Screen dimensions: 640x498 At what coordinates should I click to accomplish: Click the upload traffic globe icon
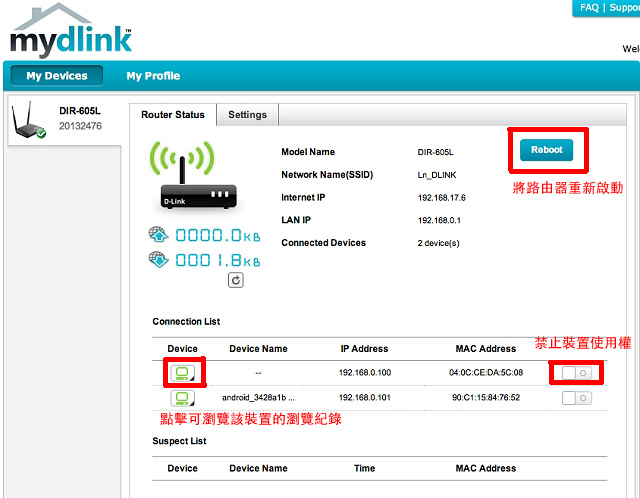(158, 235)
